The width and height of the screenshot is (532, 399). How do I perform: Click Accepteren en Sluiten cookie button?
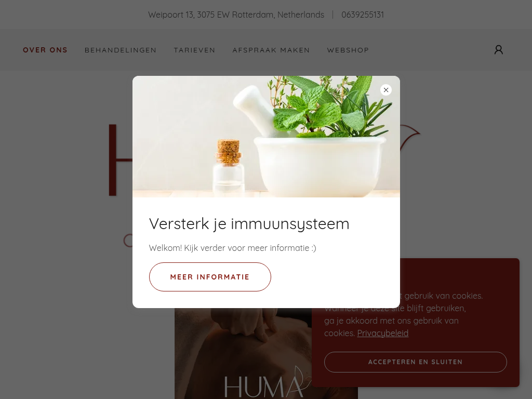(415, 362)
